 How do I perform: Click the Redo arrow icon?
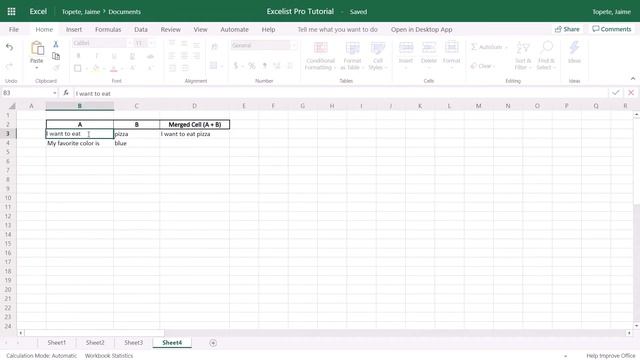[9, 66]
